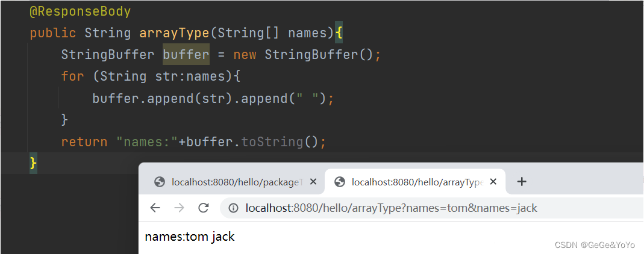
Task: Place cursor on arrayType method name
Action: pyautogui.click(x=174, y=33)
